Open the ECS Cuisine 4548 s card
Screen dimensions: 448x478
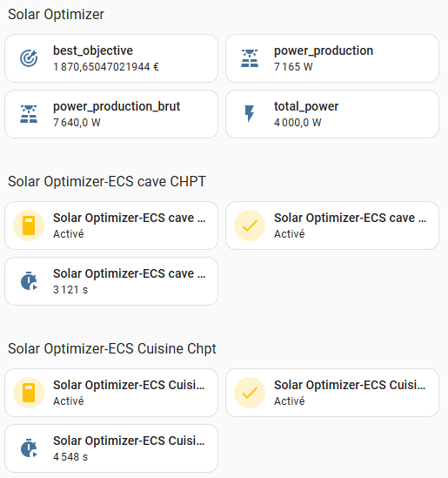111,448
